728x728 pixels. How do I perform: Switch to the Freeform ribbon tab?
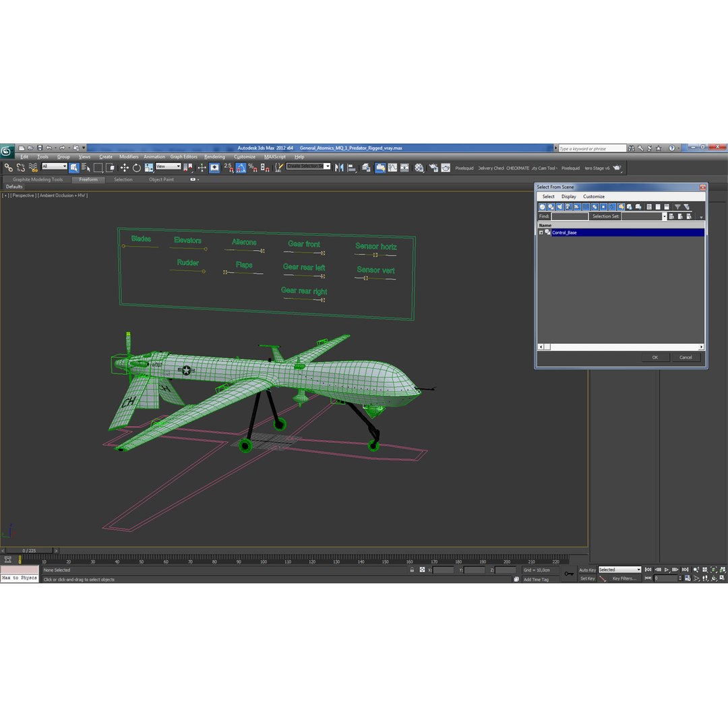(x=88, y=180)
